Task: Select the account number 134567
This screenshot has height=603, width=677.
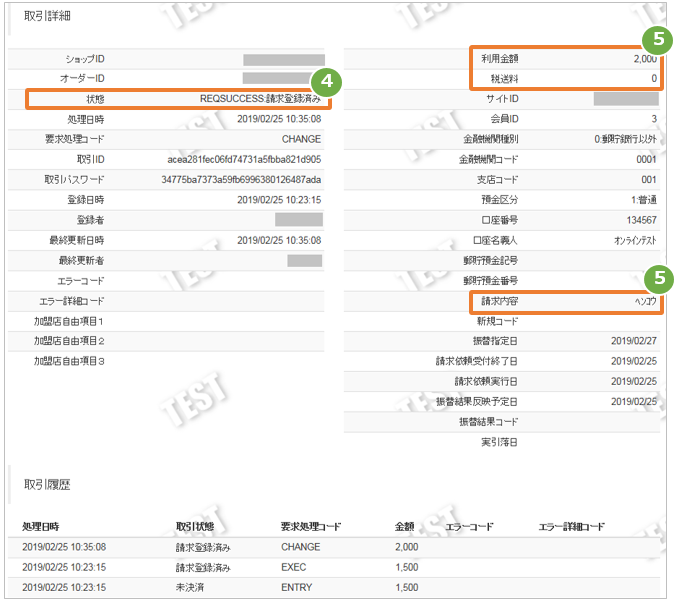Action: point(642,220)
